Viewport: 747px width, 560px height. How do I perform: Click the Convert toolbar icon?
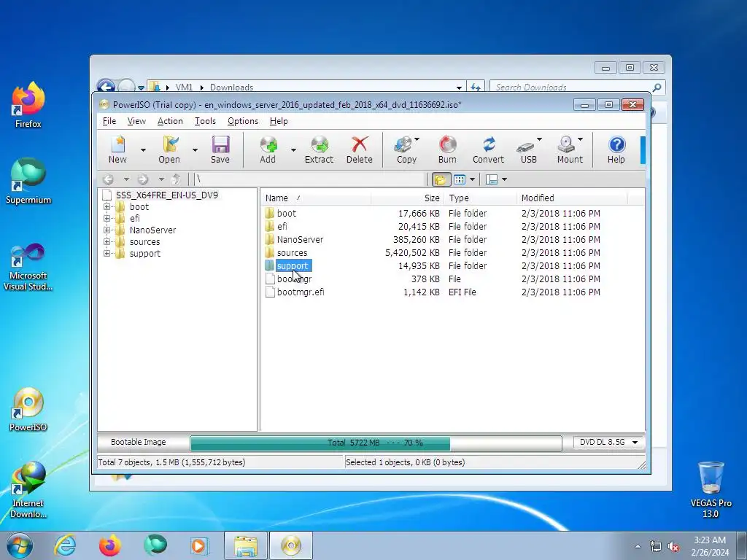coord(488,149)
